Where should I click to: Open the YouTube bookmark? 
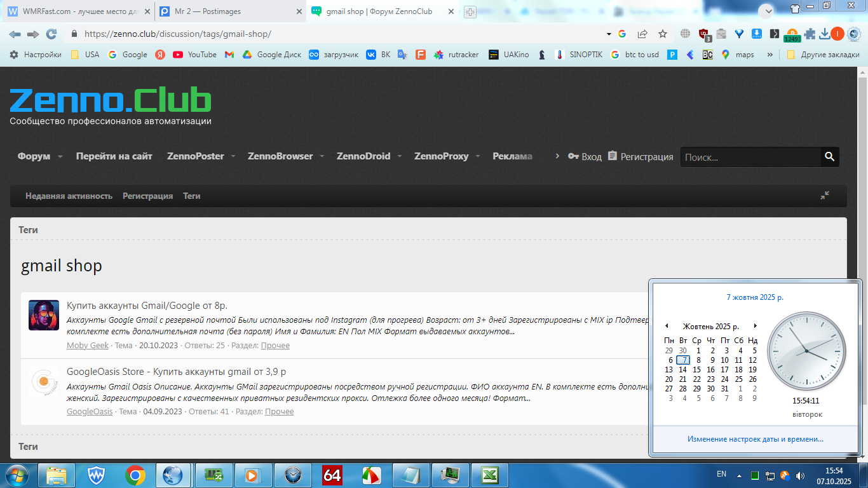pos(194,55)
